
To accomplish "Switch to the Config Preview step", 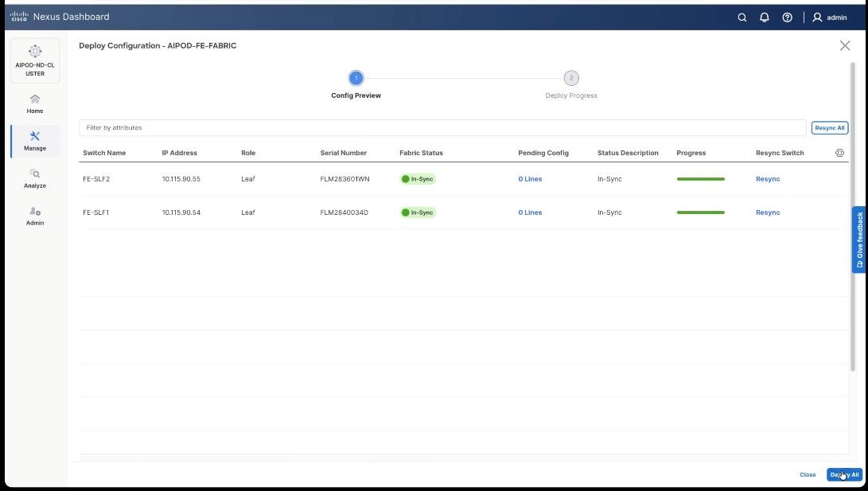I will click(x=356, y=79).
